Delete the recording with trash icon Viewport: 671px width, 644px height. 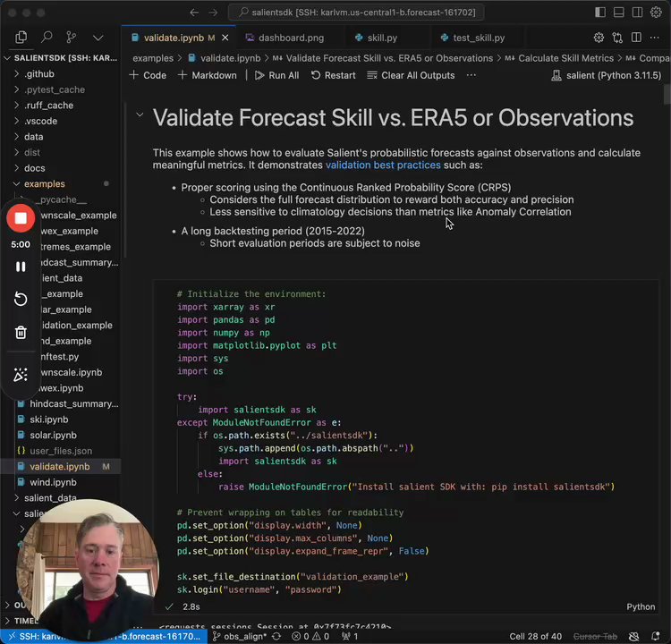(21, 332)
